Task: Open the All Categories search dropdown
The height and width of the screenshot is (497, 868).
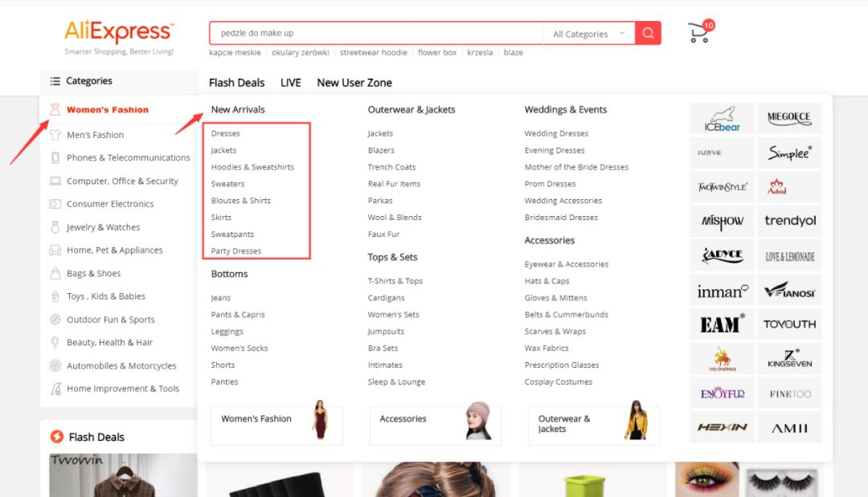Action: (589, 34)
